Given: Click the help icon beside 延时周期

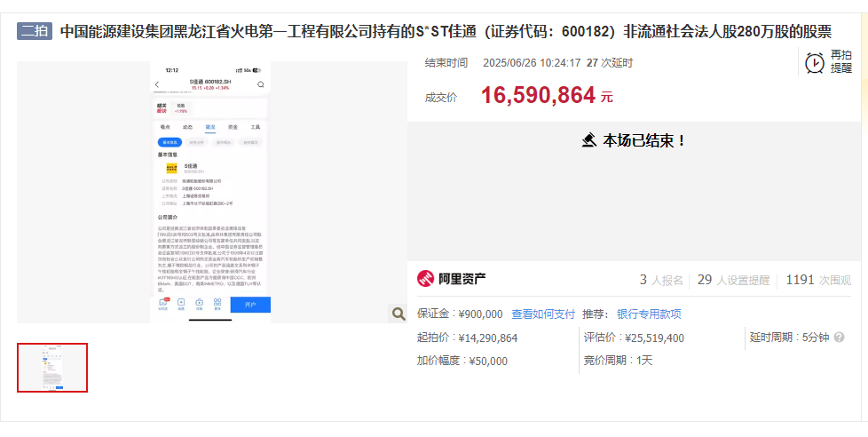Looking at the screenshot, I should pyautogui.click(x=840, y=338).
